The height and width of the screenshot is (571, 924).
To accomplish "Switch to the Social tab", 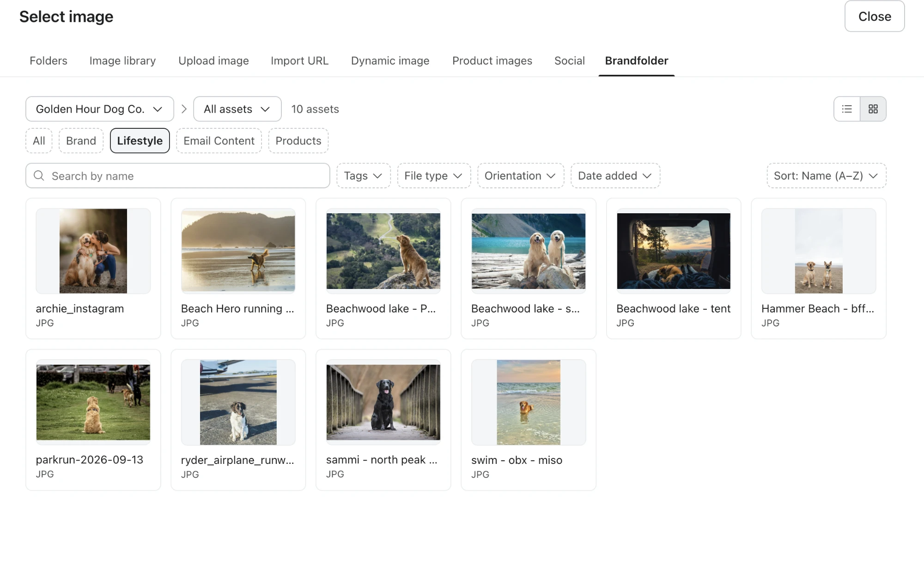I will 569,60.
